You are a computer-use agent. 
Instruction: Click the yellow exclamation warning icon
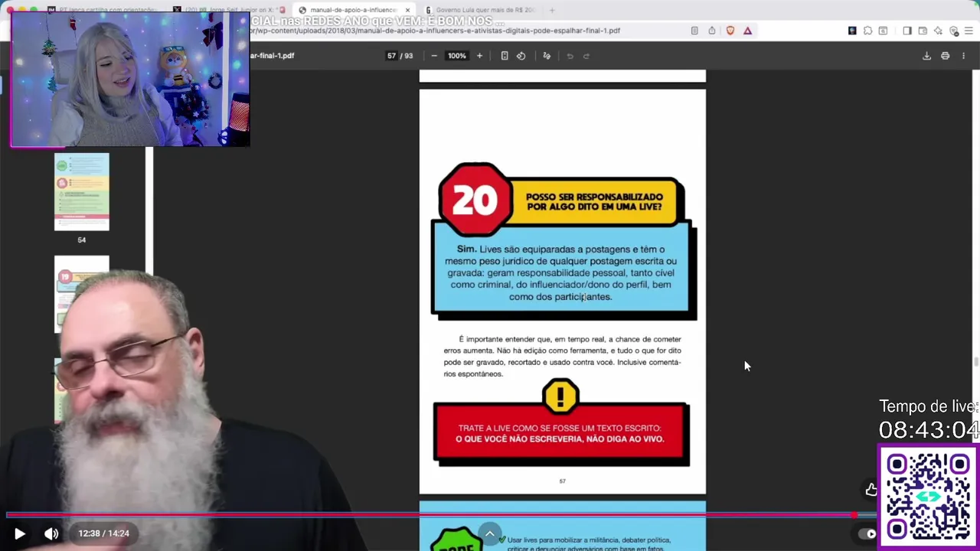click(x=560, y=396)
